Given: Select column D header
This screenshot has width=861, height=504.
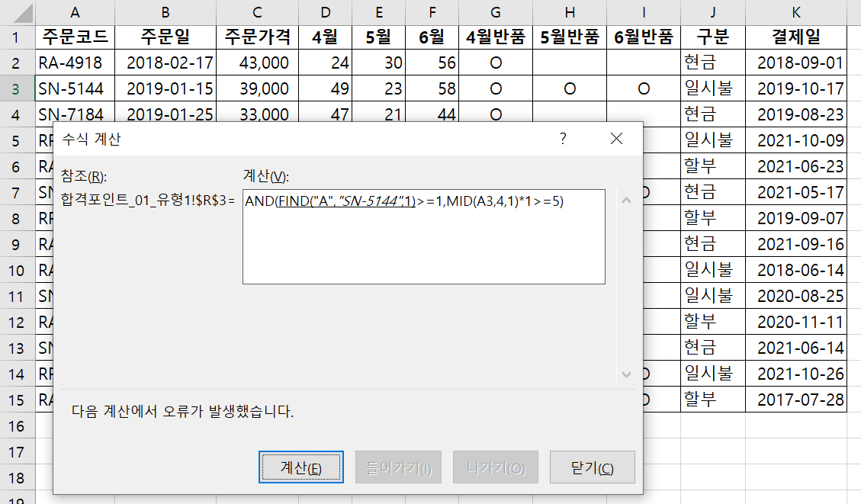Looking at the screenshot, I should 326,11.
